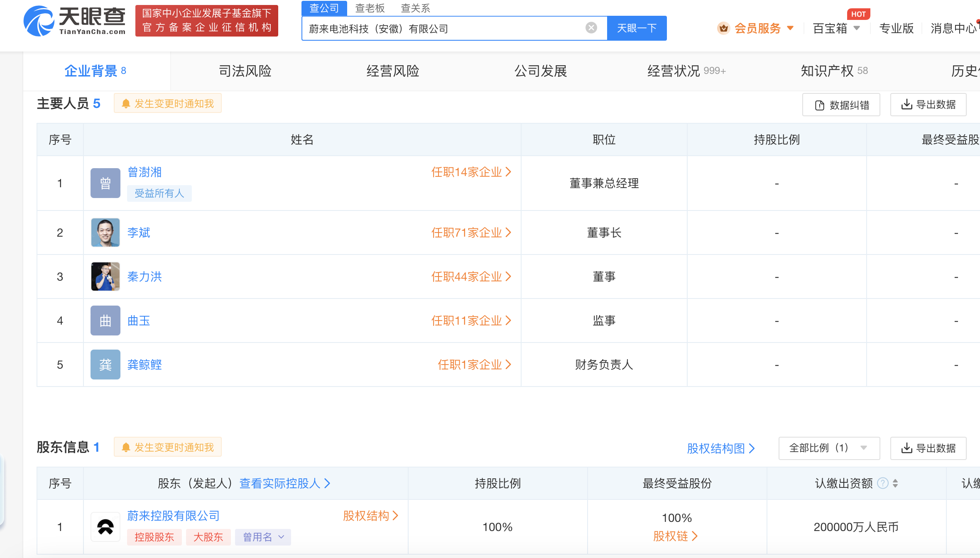The width and height of the screenshot is (980, 558).
Task: Export 股东信息 data via 导出数据
Action: [x=929, y=448]
